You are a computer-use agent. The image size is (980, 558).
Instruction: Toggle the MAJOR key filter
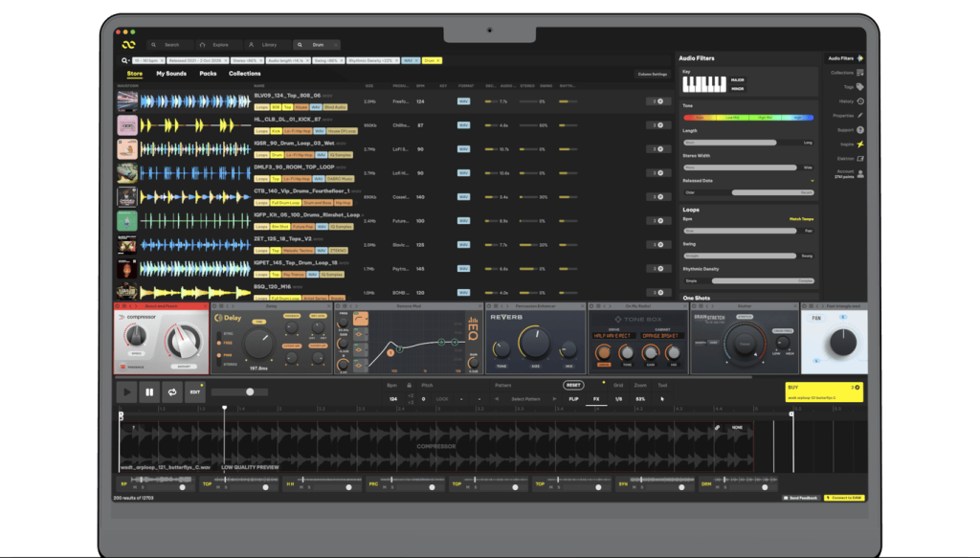pos(738,80)
